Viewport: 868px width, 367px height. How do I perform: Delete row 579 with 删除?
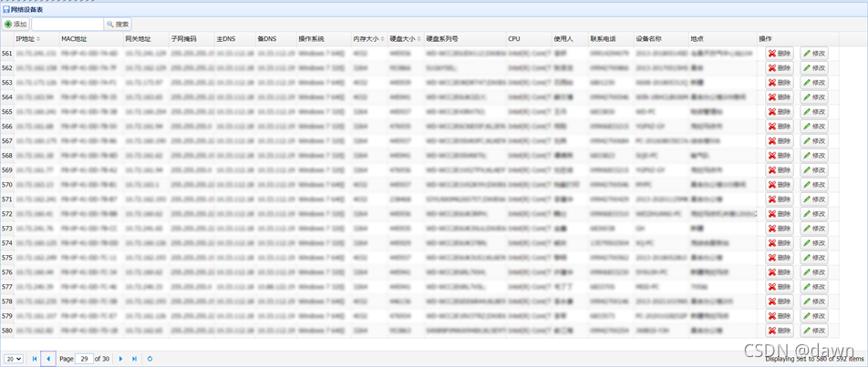780,316
